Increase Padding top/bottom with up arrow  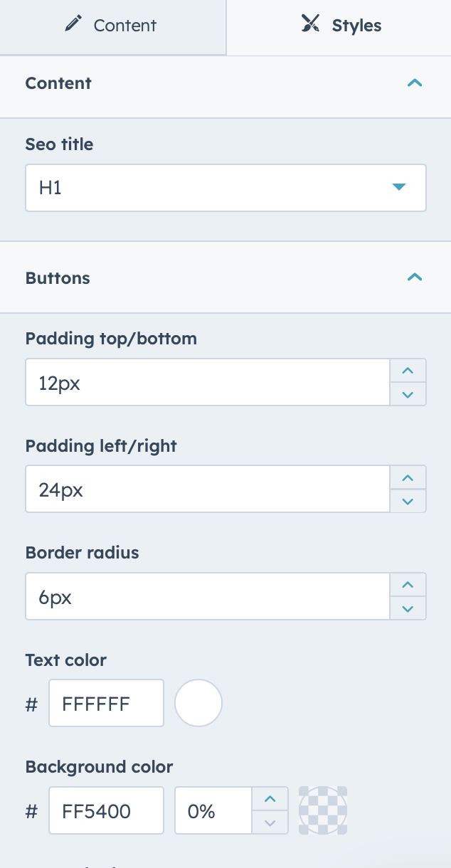[408, 371]
